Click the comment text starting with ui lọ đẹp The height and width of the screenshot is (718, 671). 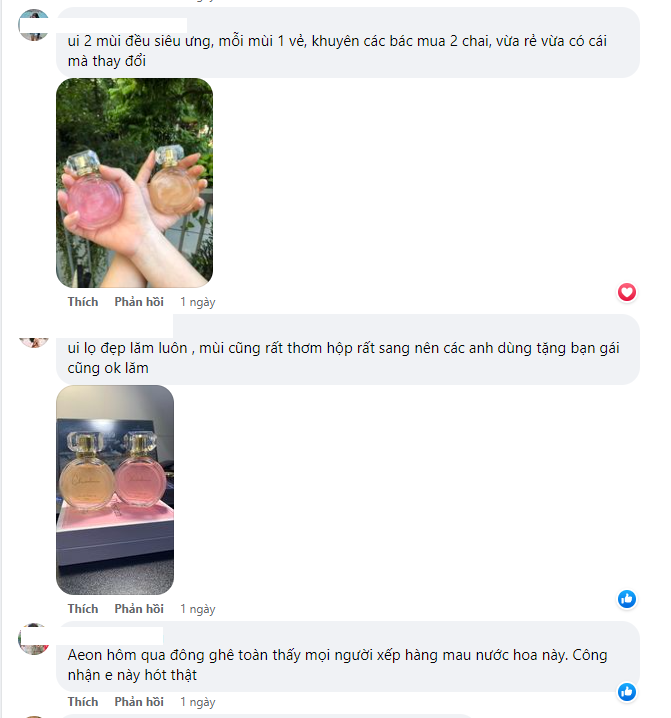pyautogui.click(x=343, y=358)
